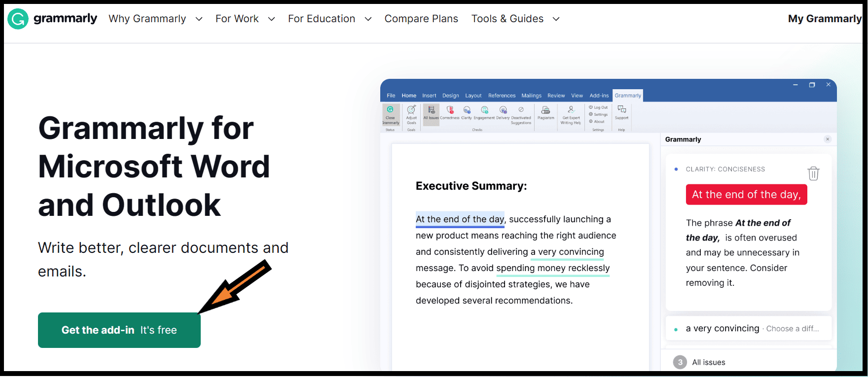Screen dimensions: 868x377
Task: Switch to the Insert ribbon tab
Action: pyautogui.click(x=429, y=96)
